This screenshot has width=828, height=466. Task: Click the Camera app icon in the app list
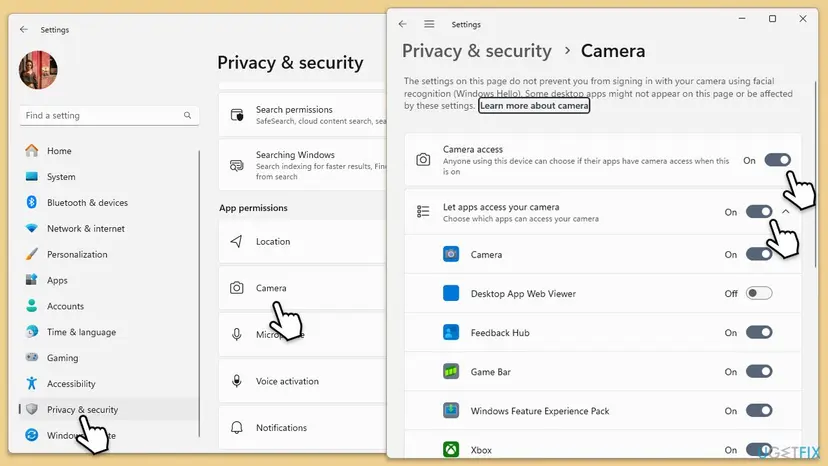[x=451, y=254]
